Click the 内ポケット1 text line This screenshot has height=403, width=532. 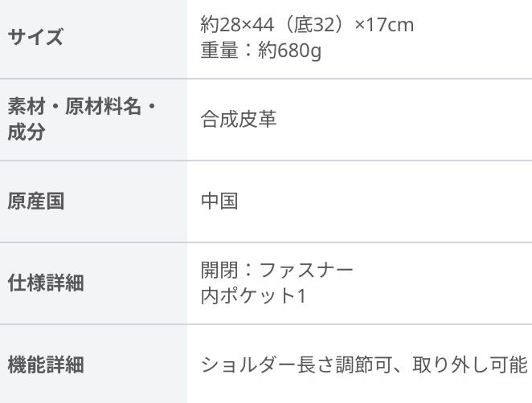[x=253, y=295]
